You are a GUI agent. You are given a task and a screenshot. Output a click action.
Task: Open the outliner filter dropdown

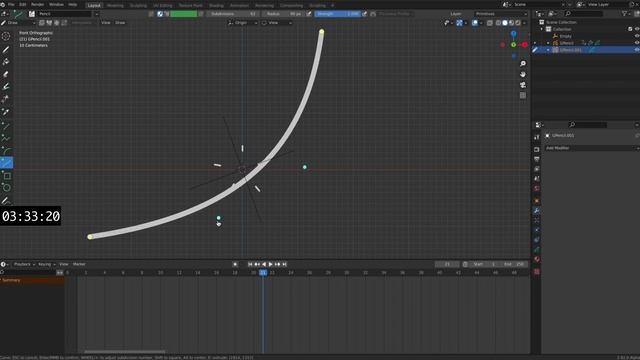click(x=626, y=14)
